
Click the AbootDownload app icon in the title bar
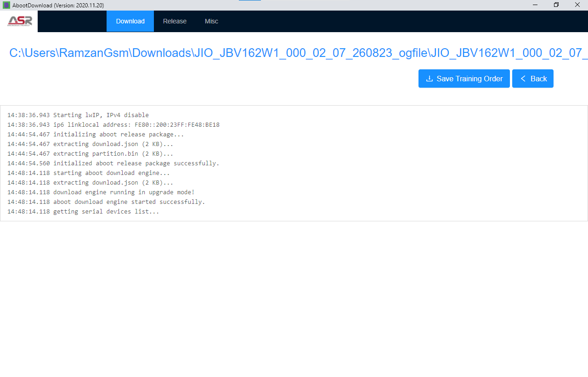click(6, 5)
